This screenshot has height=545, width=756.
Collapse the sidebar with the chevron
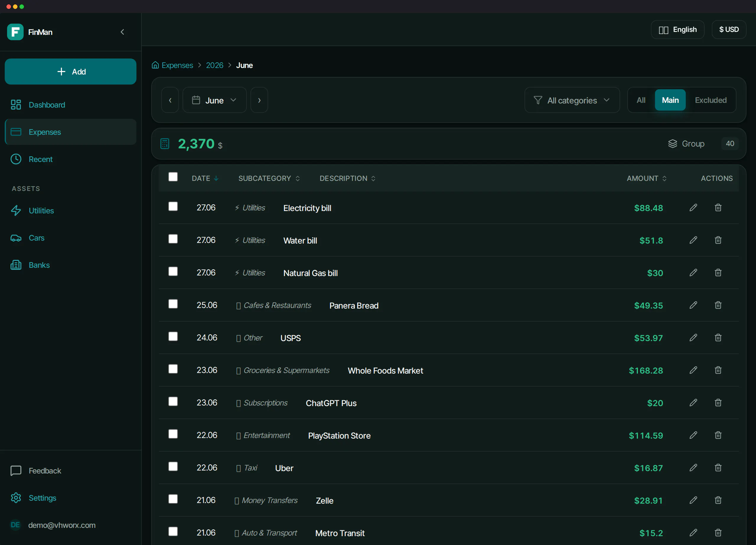(122, 32)
